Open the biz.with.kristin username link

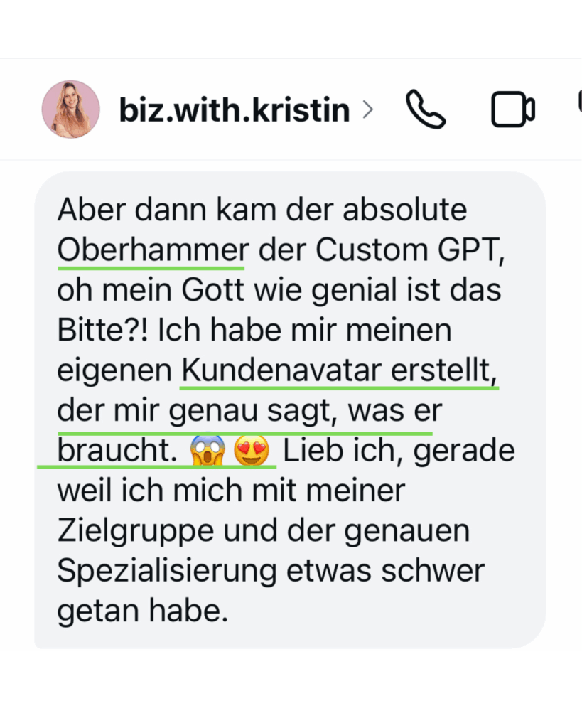pos(235,109)
